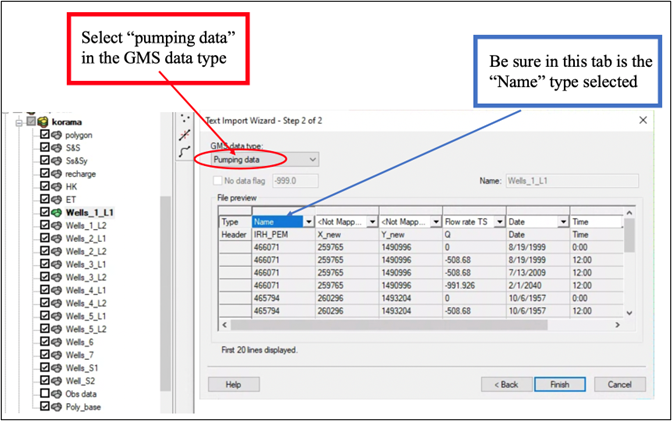Click the coverage icon next to S&S
Image resolution: width=672 pixels, height=421 pixels.
pos(57,148)
